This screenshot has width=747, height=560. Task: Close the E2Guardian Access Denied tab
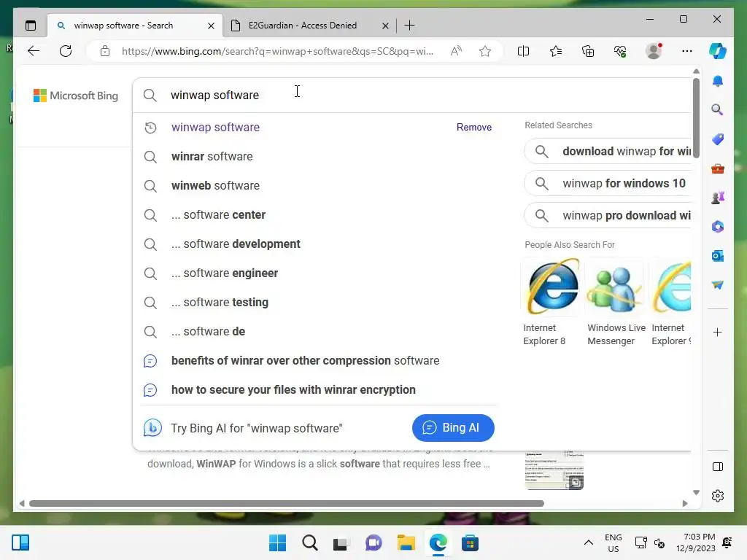point(385,26)
